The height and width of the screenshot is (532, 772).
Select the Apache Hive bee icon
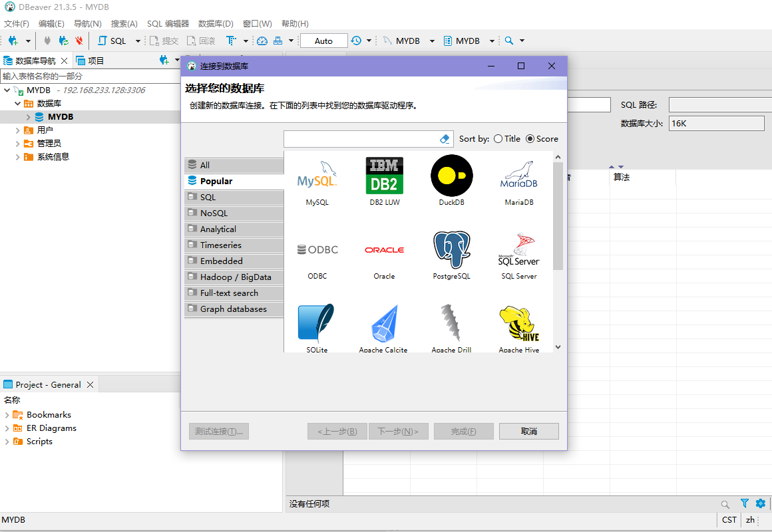click(519, 323)
